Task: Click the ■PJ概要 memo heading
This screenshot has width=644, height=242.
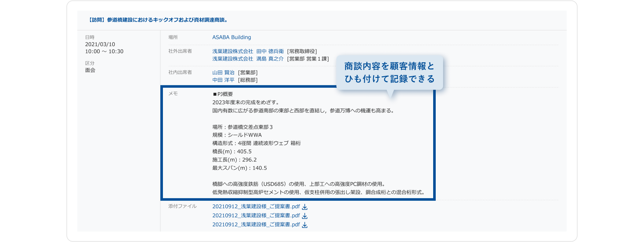Action: tap(223, 94)
